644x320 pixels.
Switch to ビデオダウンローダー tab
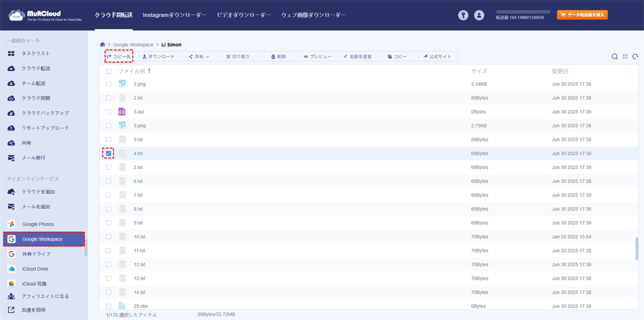pyautogui.click(x=244, y=16)
